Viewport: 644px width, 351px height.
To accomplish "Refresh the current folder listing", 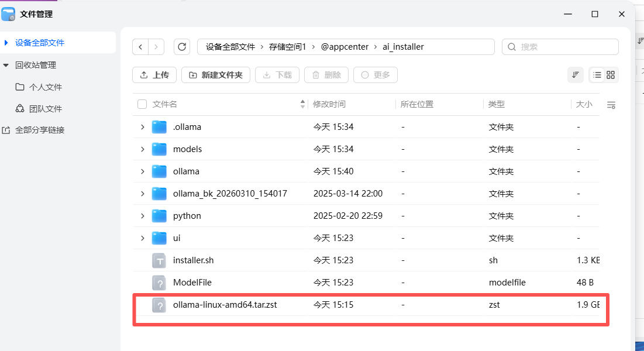I will 182,47.
